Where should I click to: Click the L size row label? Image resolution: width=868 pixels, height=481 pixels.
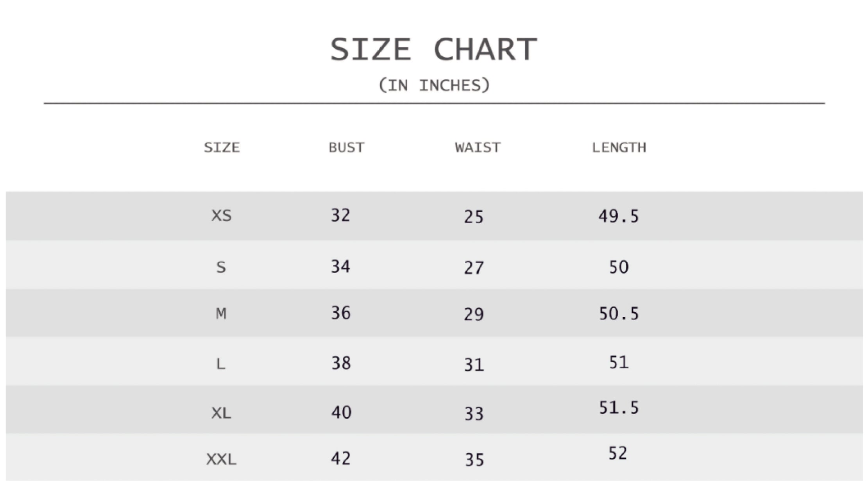(221, 364)
